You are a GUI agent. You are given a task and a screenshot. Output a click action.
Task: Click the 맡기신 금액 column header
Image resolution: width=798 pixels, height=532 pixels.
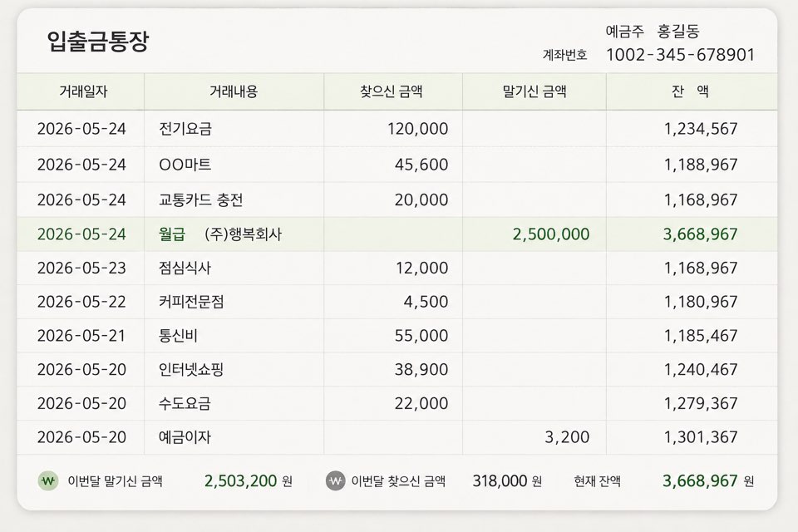[x=534, y=91]
